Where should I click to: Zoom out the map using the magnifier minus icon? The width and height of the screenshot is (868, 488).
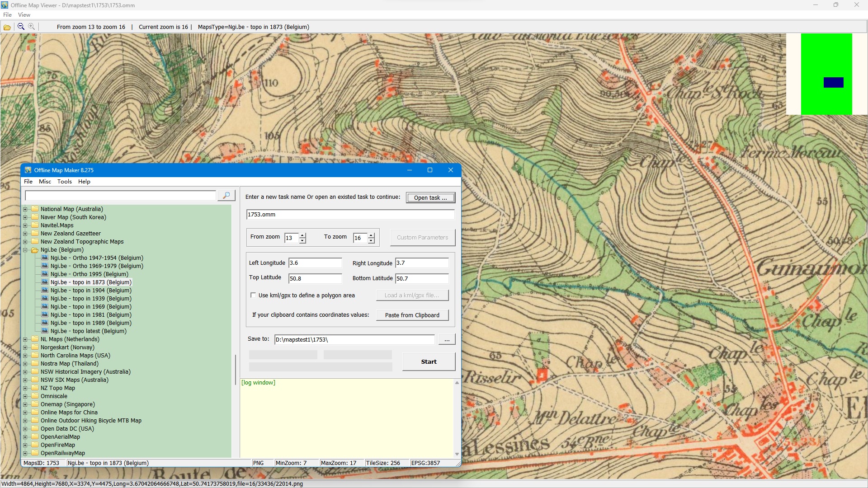point(21,27)
